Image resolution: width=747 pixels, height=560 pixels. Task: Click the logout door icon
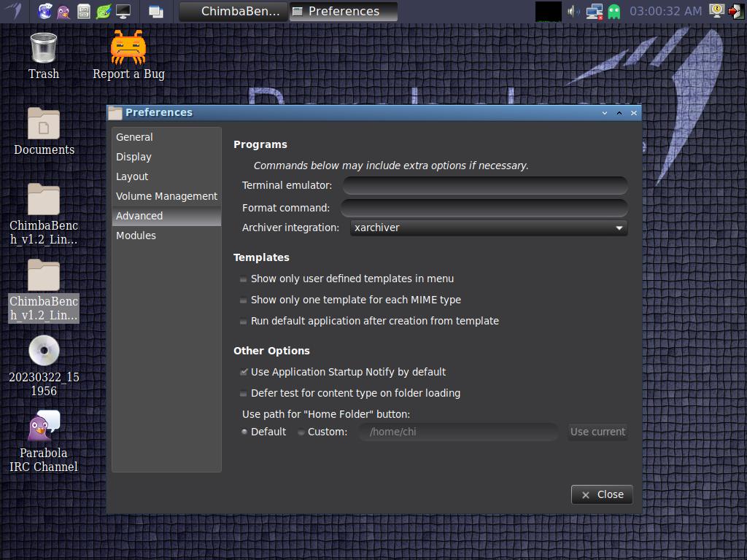[735, 11]
